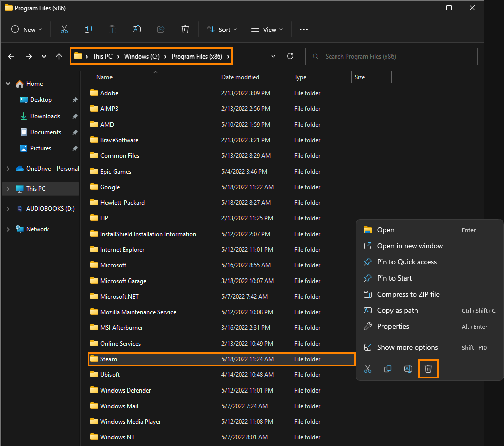504x446 pixels.
Task: Unpin Desktop using its pin icon
Action: 75,100
